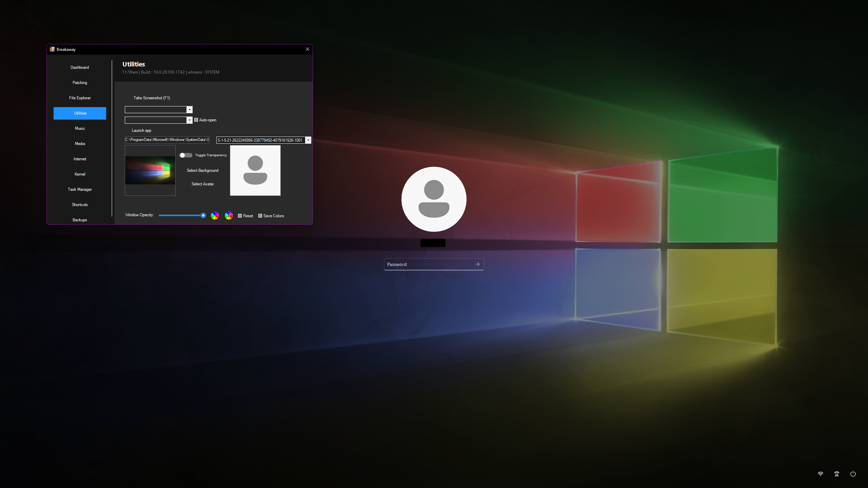Check the Auto-open checkbox
The width and height of the screenshot is (868, 488).
click(196, 120)
